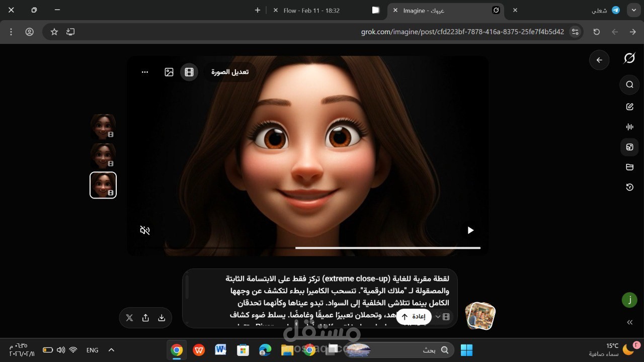
Task: Open the green 'j' user avatar
Action: coord(629,300)
